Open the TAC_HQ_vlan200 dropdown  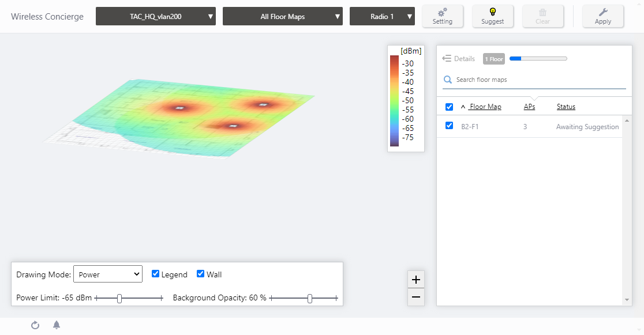tap(156, 17)
